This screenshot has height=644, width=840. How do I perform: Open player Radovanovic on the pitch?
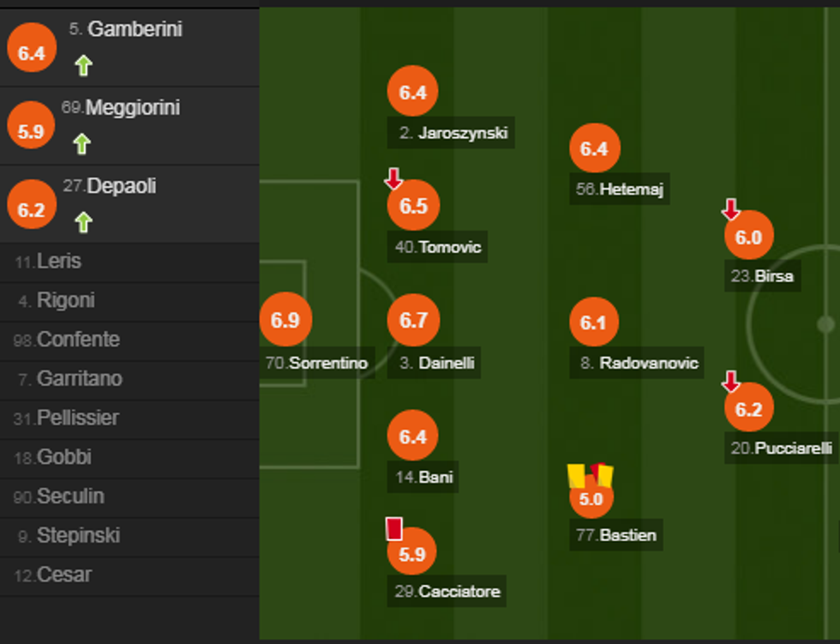pos(639,363)
